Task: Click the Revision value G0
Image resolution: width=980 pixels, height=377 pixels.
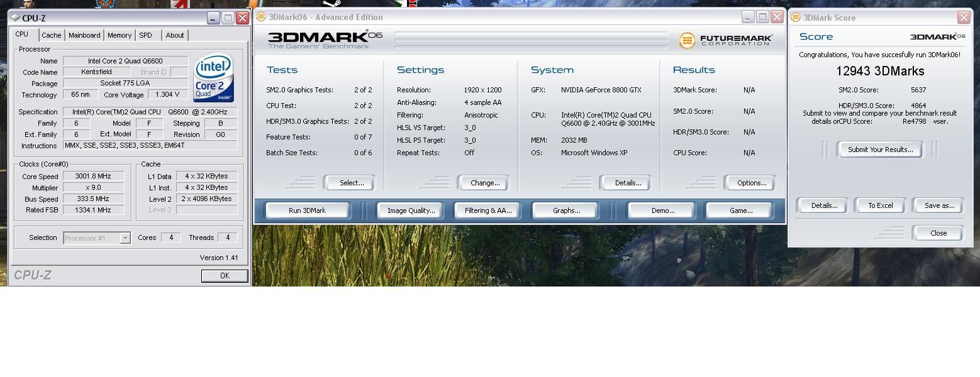Action: click(220, 134)
